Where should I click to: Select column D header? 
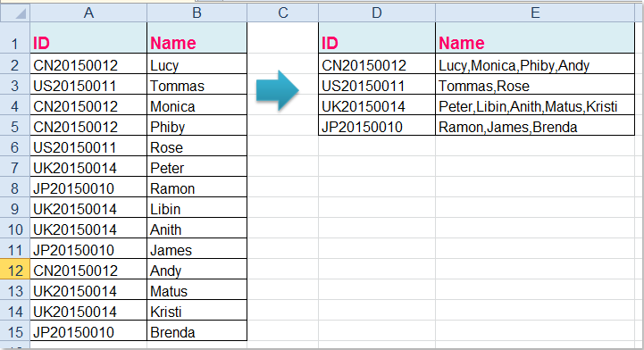point(377,12)
